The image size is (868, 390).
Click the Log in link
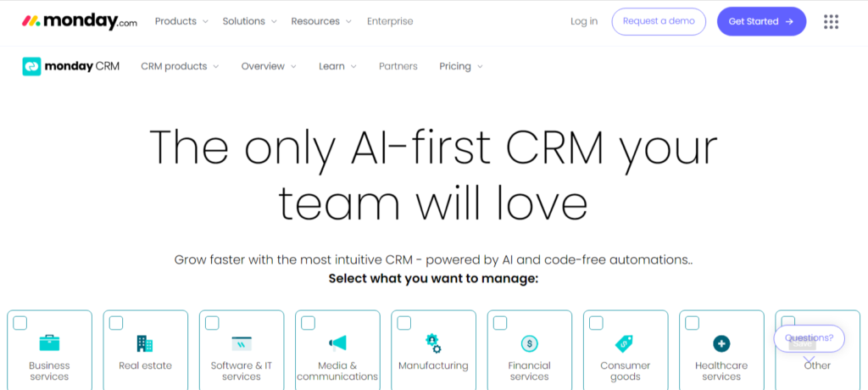click(584, 21)
